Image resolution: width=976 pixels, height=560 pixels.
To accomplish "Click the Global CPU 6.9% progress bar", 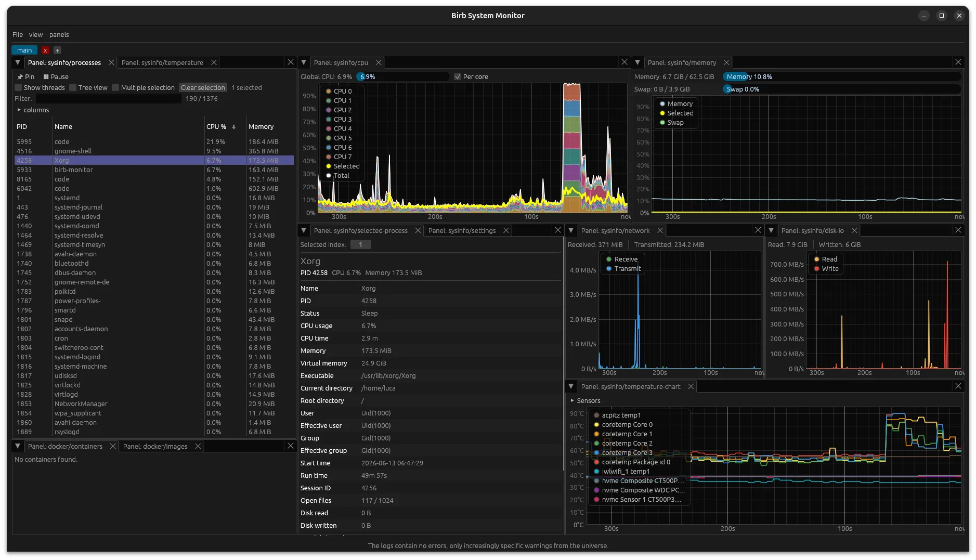I will click(x=402, y=76).
